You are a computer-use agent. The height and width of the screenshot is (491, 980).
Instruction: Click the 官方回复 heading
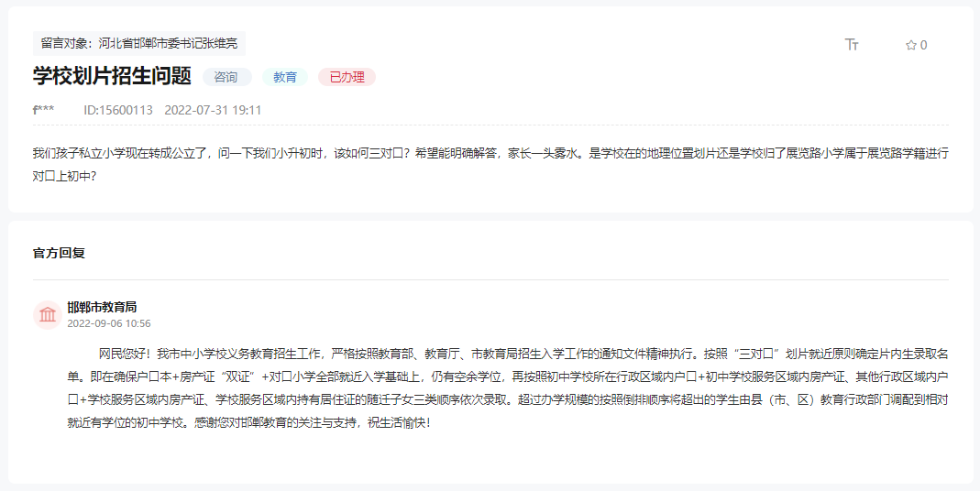point(59,253)
